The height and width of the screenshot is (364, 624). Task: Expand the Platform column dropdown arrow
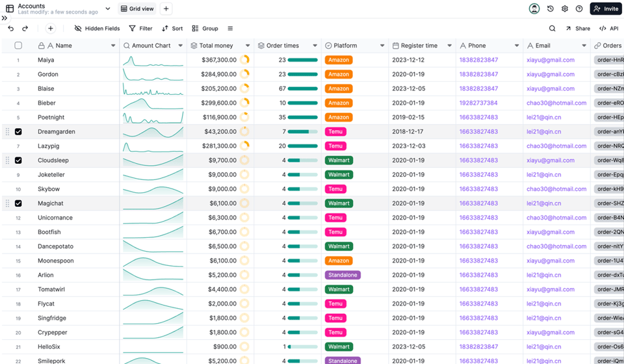click(x=382, y=45)
